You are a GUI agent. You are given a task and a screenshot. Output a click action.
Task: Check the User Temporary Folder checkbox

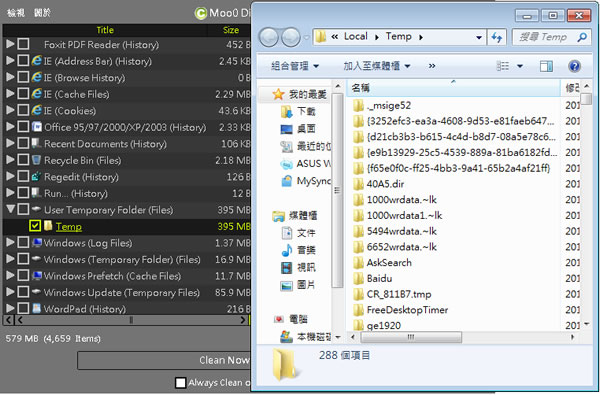point(23,209)
